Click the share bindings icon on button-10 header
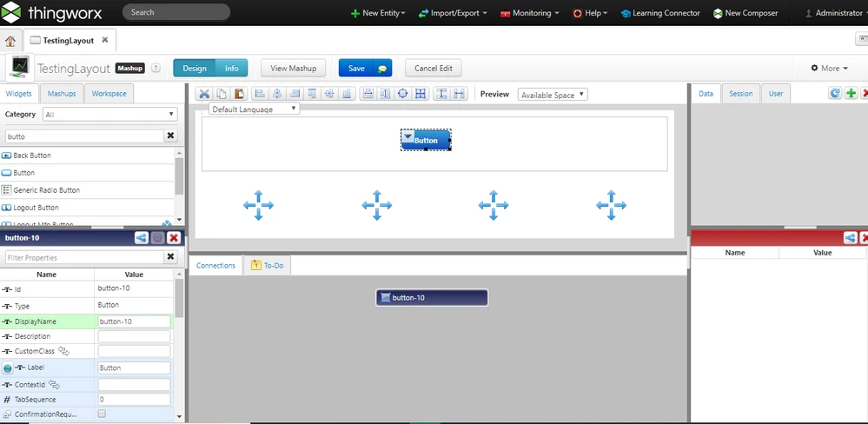Image resolution: width=868 pixels, height=424 pixels. [142, 238]
